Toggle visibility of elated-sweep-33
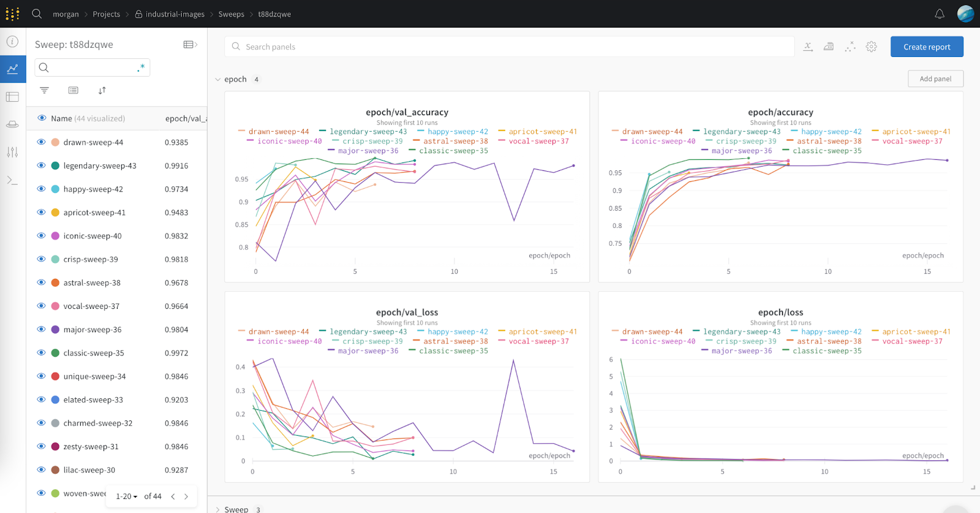 42,400
